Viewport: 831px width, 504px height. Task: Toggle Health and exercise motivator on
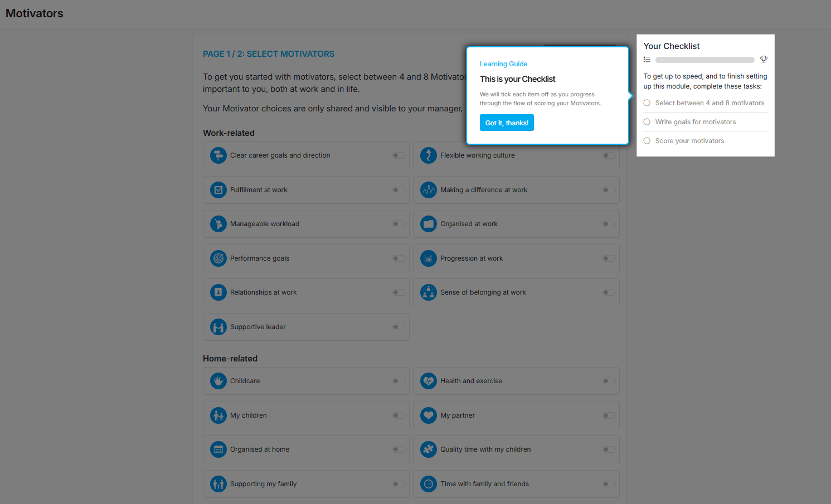(609, 381)
